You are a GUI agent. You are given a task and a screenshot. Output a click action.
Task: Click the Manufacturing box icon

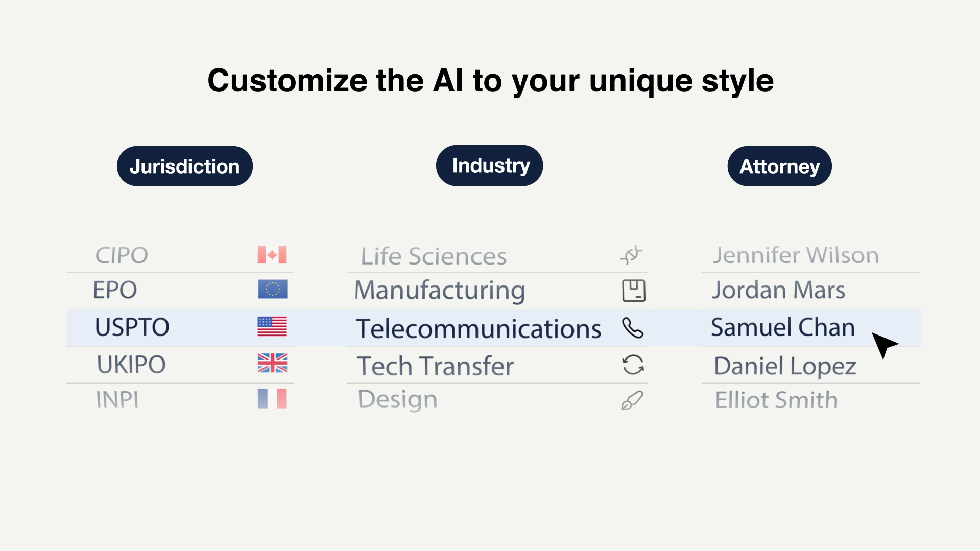click(x=634, y=291)
